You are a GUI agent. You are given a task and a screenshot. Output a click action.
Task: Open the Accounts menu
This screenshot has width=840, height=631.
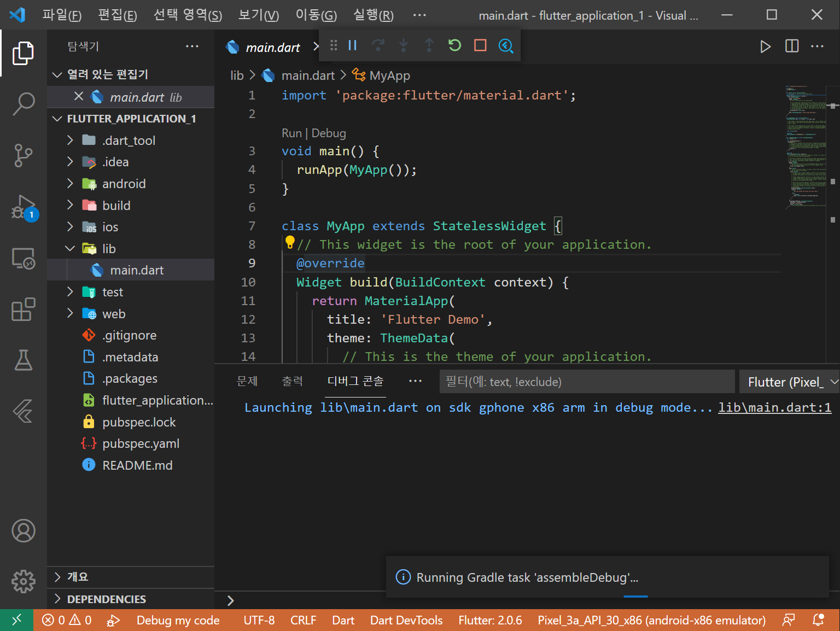(x=23, y=530)
